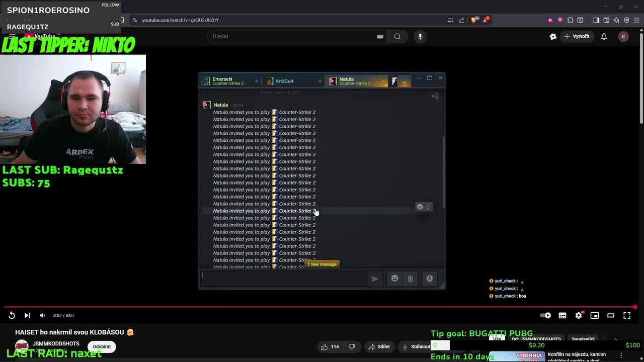Open Brave VPN shield icon
The width and height of the screenshot is (644, 362).
[626, 20]
